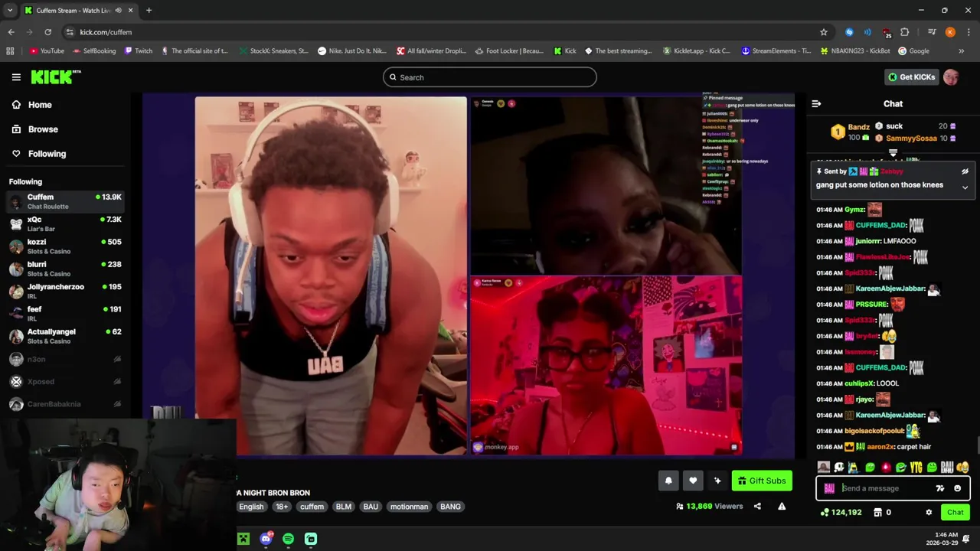Click the address bar URL kick.com/cuffem
980x551 pixels.
[106, 32]
